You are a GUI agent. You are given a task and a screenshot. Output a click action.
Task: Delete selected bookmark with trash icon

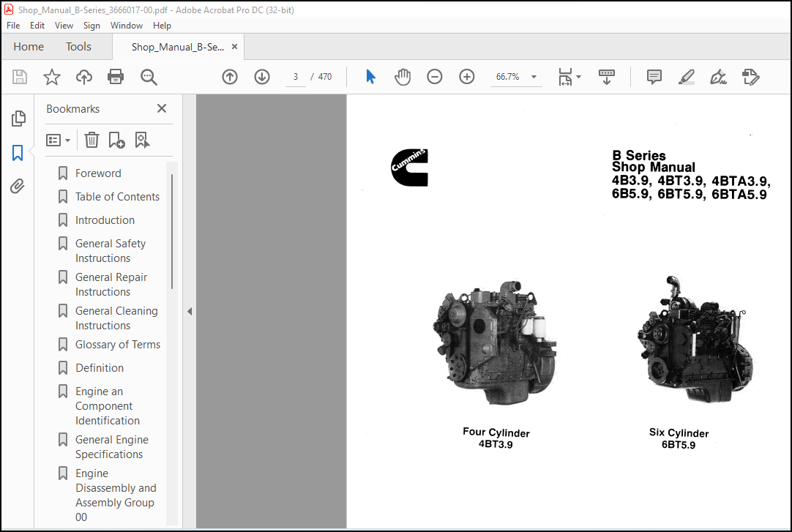91,140
